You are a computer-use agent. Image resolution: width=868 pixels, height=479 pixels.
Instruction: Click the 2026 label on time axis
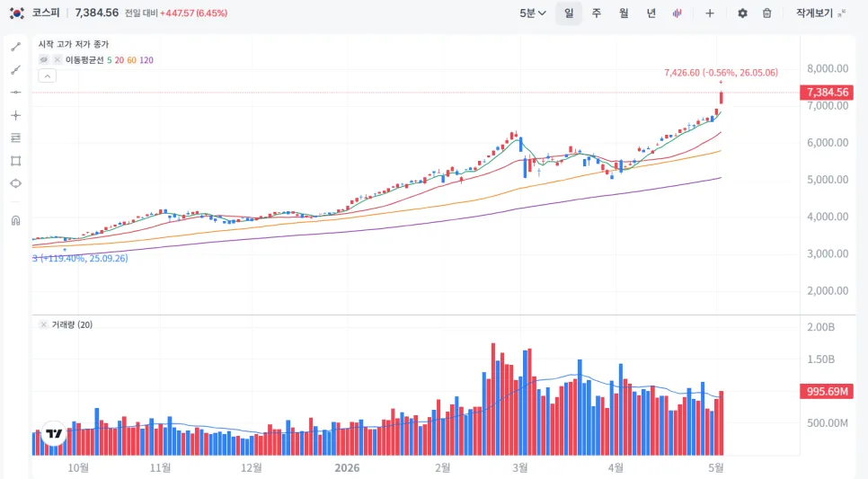pos(347,468)
